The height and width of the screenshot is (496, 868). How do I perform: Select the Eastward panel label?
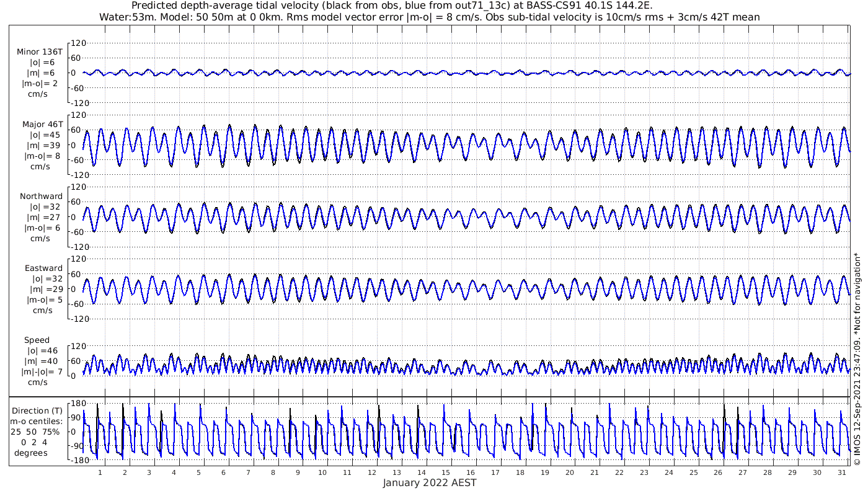point(43,268)
